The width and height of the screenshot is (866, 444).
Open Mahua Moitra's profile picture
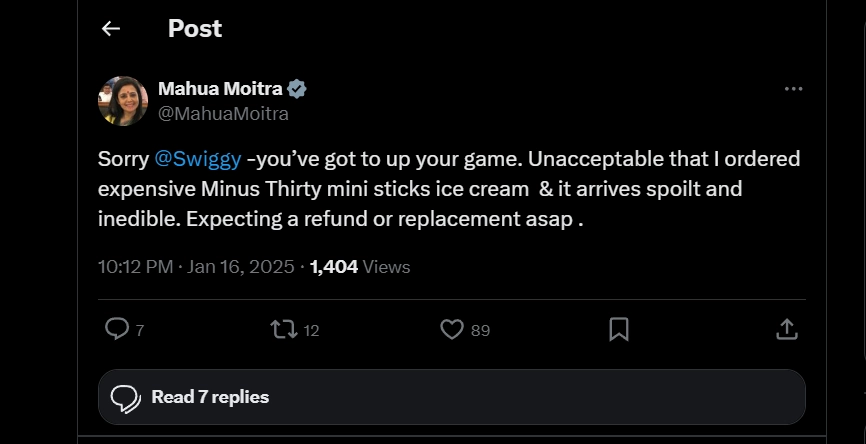coord(123,101)
